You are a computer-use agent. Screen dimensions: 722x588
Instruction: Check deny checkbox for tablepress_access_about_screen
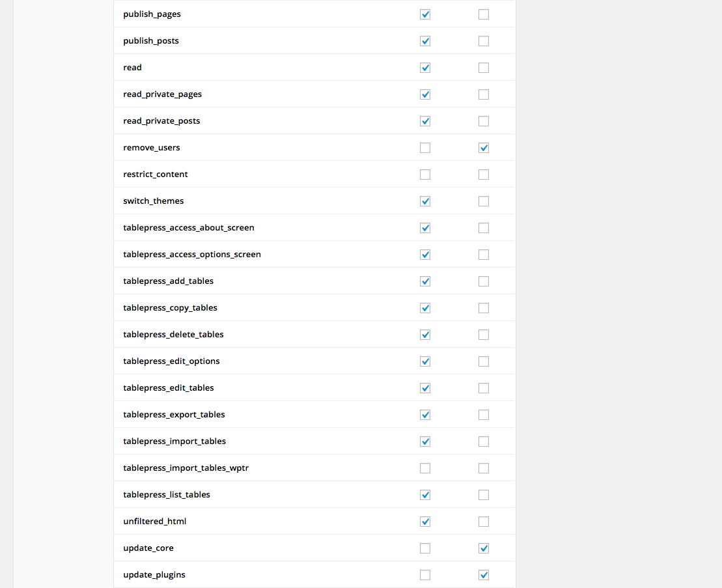484,228
